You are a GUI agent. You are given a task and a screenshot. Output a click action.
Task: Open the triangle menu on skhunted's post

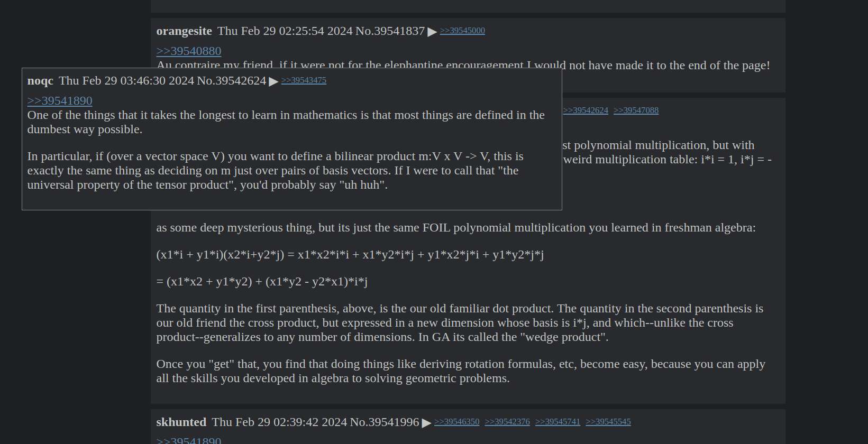pos(426,423)
